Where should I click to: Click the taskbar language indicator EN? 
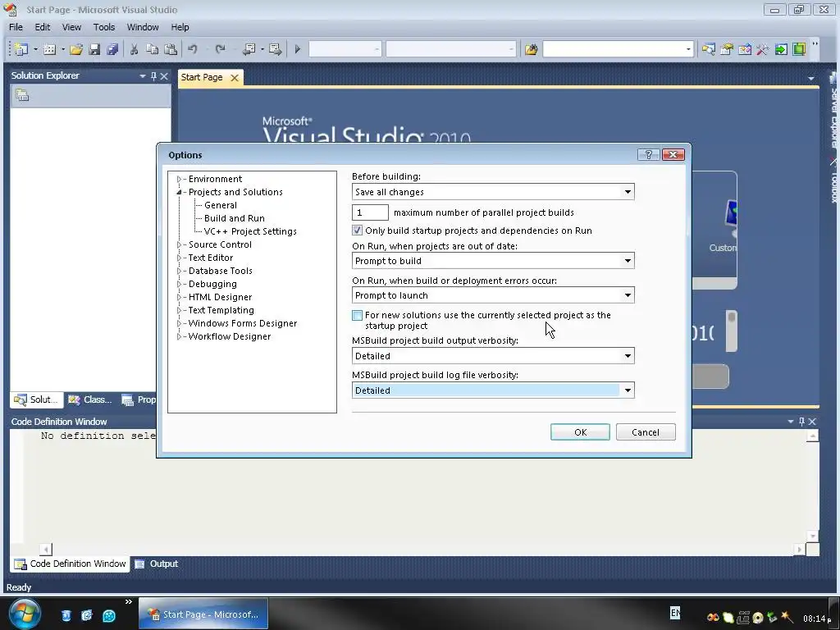(675, 612)
